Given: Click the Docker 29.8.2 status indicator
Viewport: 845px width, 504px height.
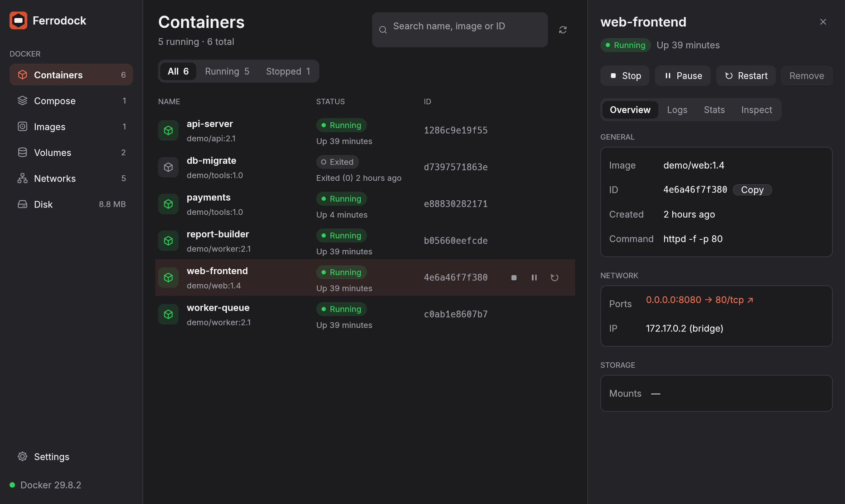Looking at the screenshot, I should 45,485.
